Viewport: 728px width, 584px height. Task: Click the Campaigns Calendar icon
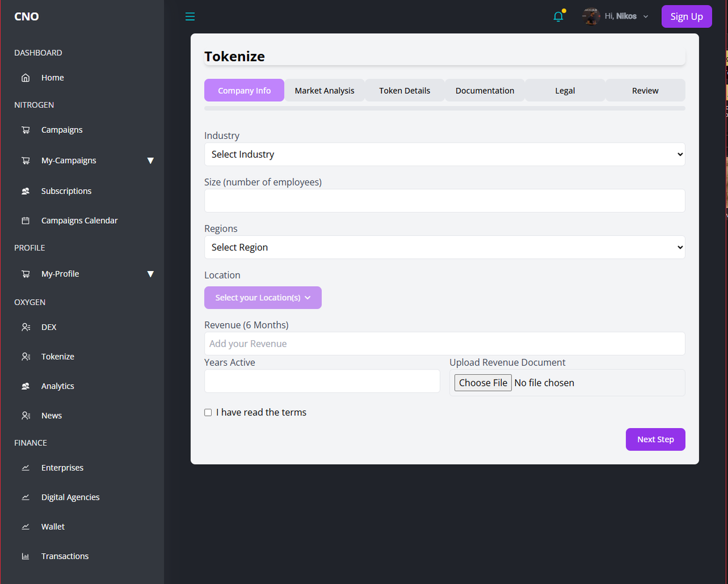pyautogui.click(x=25, y=221)
